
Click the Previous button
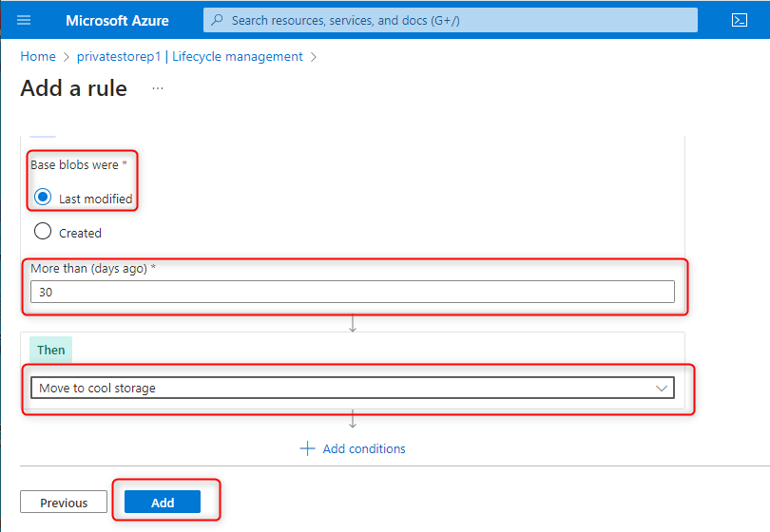tap(64, 503)
